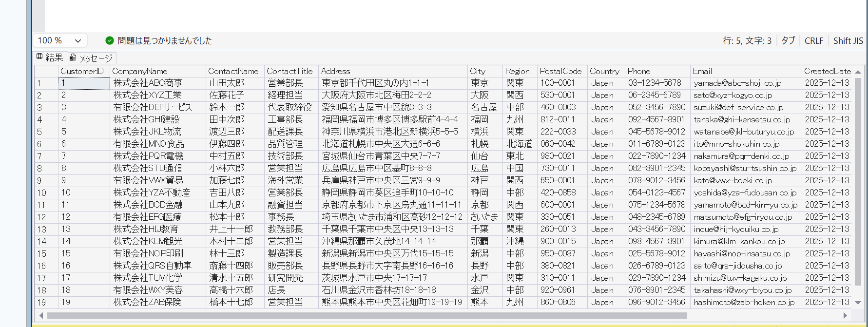Viewport: 868px width, 327px height.
Task: Click the 行: 5, 文字: 3 indicator
Action: (x=747, y=40)
